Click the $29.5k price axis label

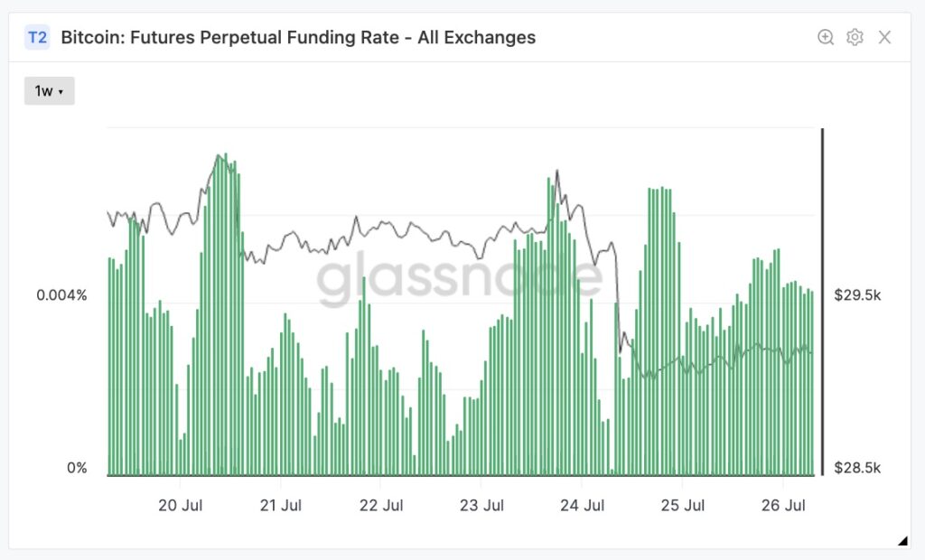click(855, 295)
